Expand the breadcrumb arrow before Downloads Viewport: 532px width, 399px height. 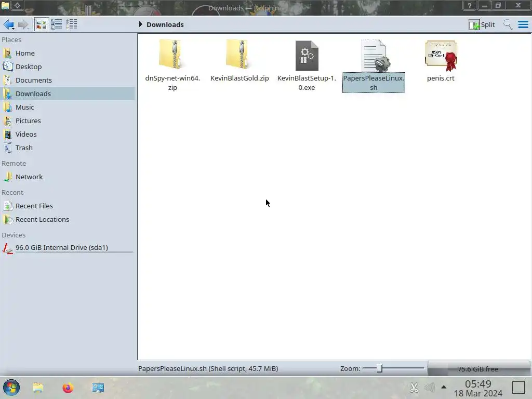click(x=140, y=24)
